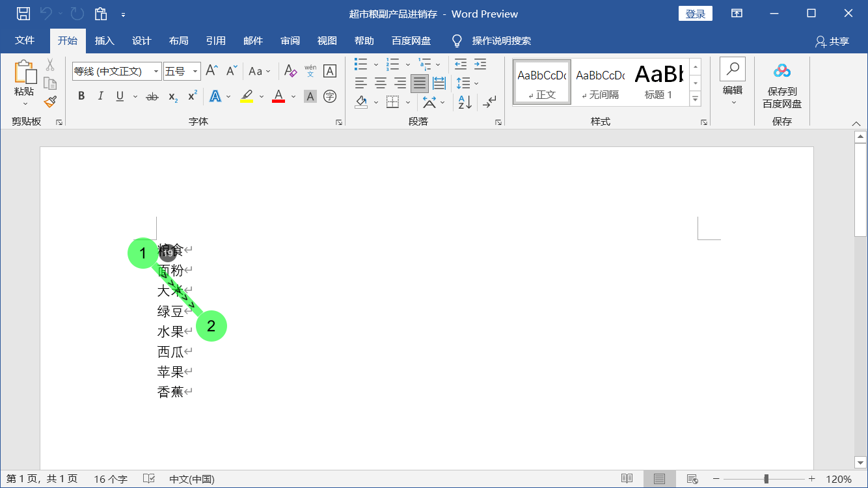Screen dimensions: 868x488
Task: Click the Cut scissors icon
Action: coord(50,64)
